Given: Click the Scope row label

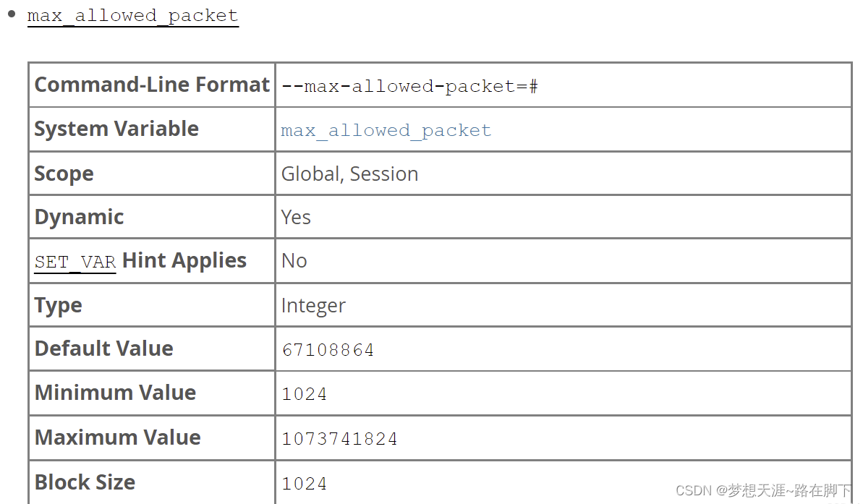Looking at the screenshot, I should point(64,174).
